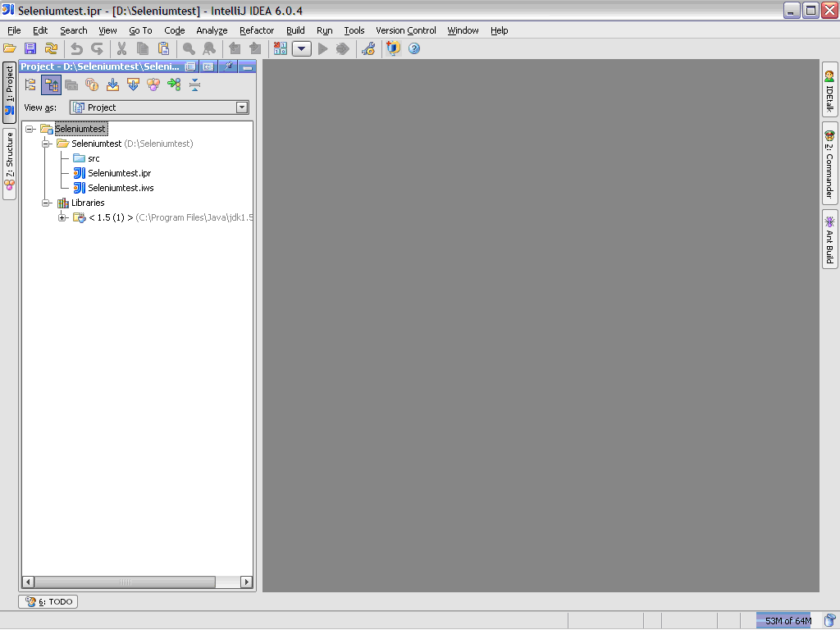Click the Copy icon in toolbar
This screenshot has height=630, width=840.
coord(143,48)
